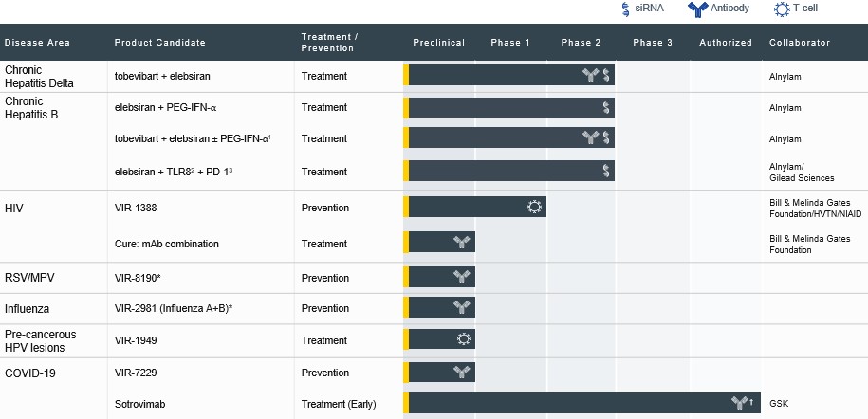
Task: Click antibody icon in Cure: mAb combination bar
Action: point(462,243)
